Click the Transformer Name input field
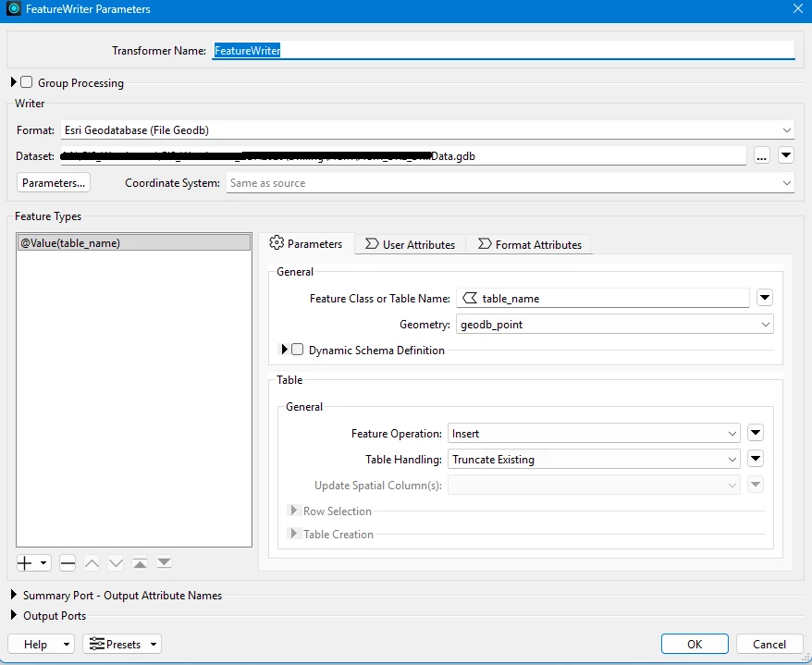The image size is (812, 665). [x=503, y=50]
